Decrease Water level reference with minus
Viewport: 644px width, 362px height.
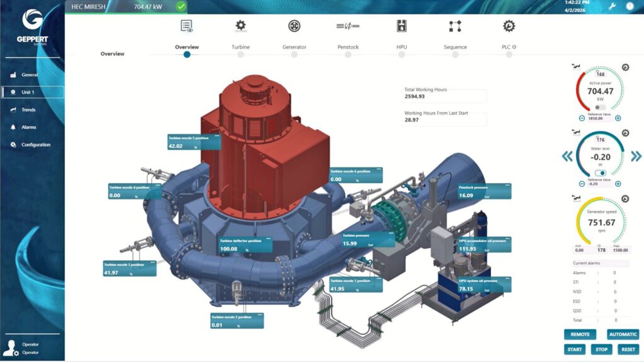point(582,184)
